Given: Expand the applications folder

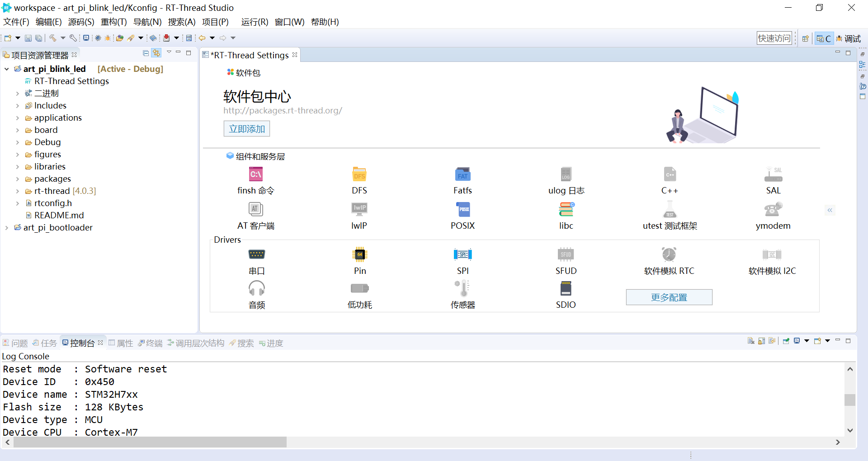Looking at the screenshot, I should point(18,118).
